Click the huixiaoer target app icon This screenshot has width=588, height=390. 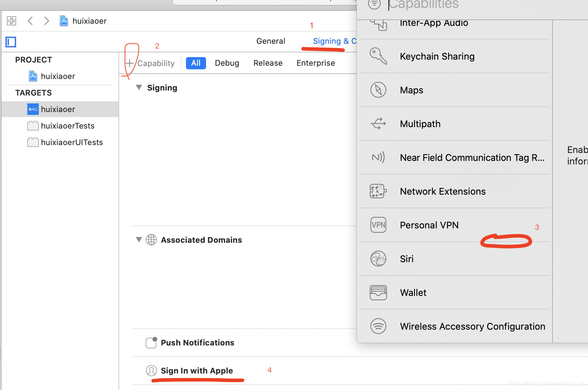[33, 109]
